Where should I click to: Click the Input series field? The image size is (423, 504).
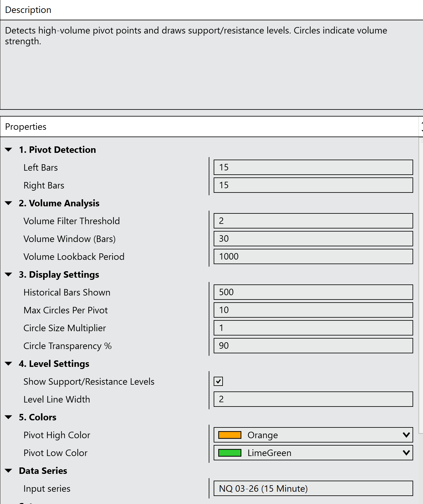pos(313,488)
